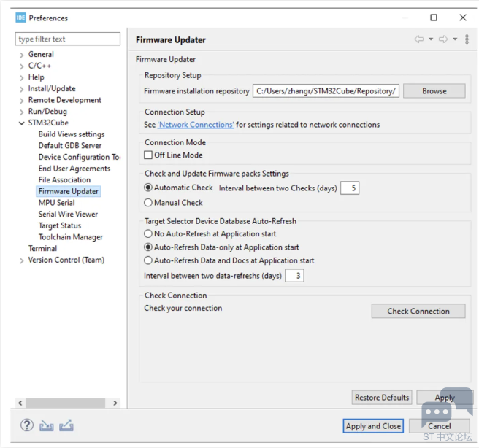Click the IDE icon in title bar
Viewport: 479px width, 448px height.
click(x=20, y=18)
